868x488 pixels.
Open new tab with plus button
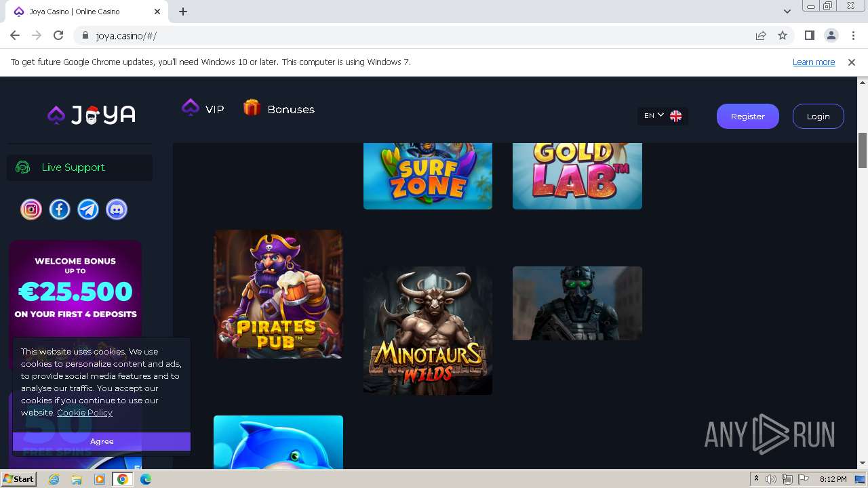tap(183, 12)
